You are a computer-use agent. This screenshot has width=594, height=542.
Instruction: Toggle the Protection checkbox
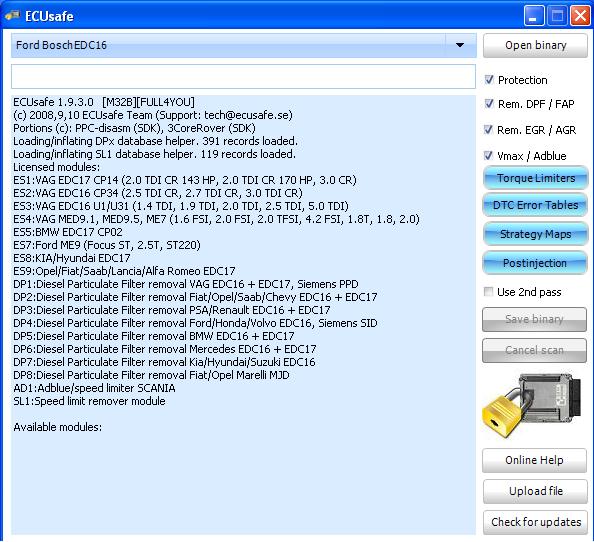pyautogui.click(x=489, y=80)
